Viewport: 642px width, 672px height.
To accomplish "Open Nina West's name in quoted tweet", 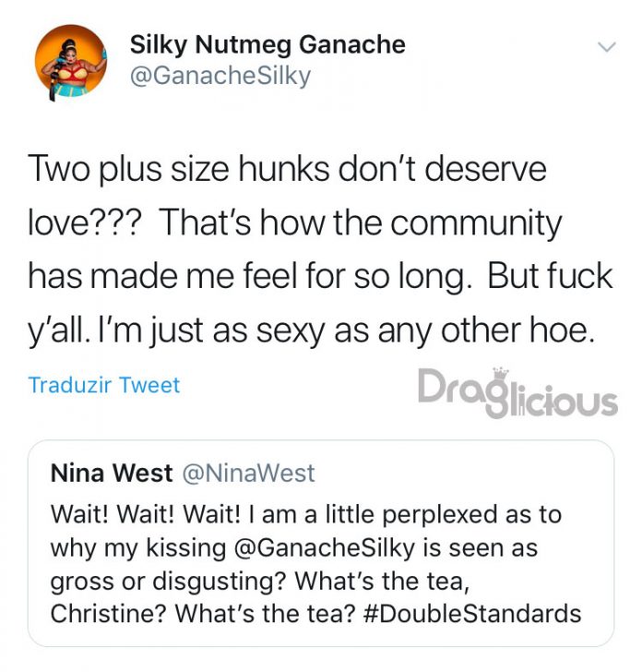I will 112,474.
